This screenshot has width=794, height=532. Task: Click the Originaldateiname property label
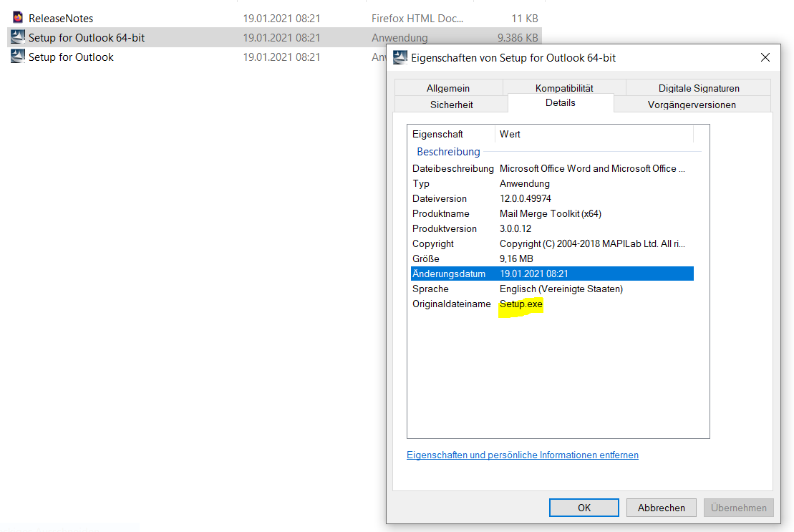coord(451,304)
